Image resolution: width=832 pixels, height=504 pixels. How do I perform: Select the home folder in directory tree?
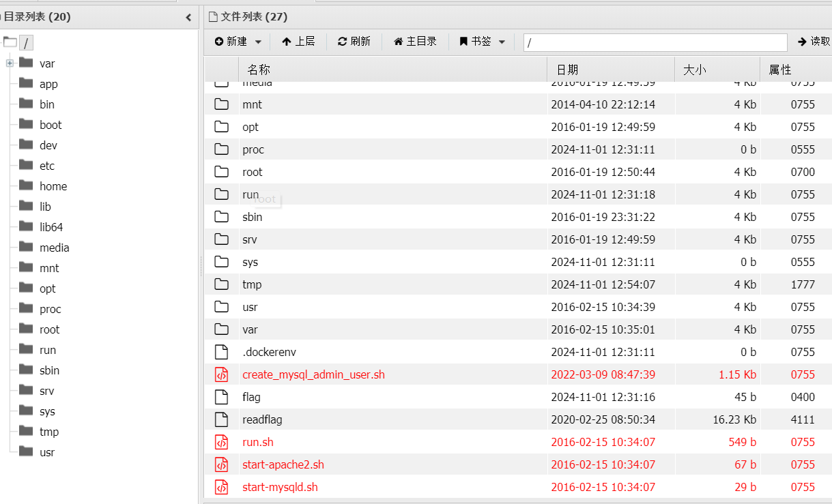[53, 186]
